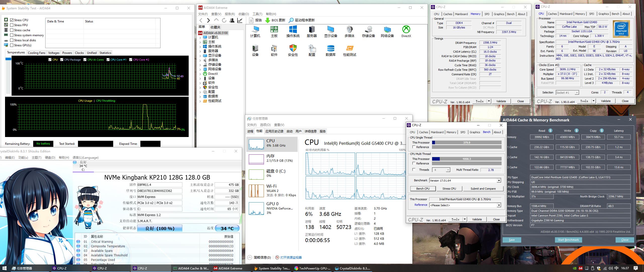Click the Bench CPU button

(x=423, y=189)
